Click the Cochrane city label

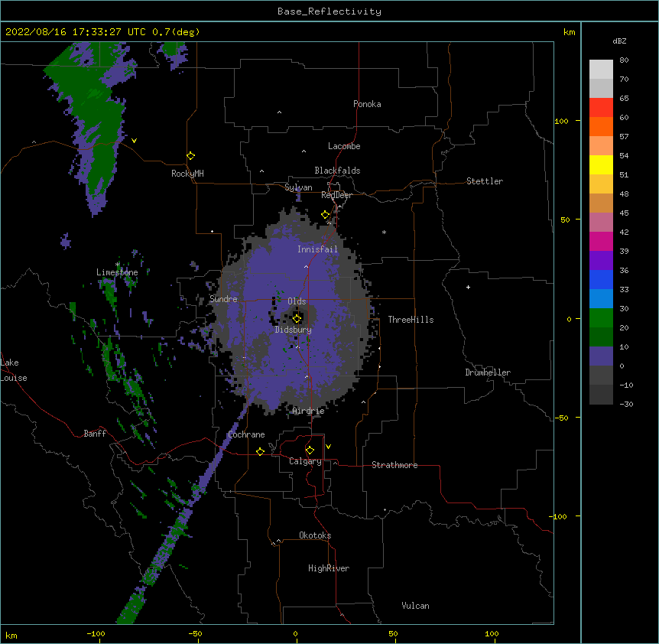[x=246, y=434]
